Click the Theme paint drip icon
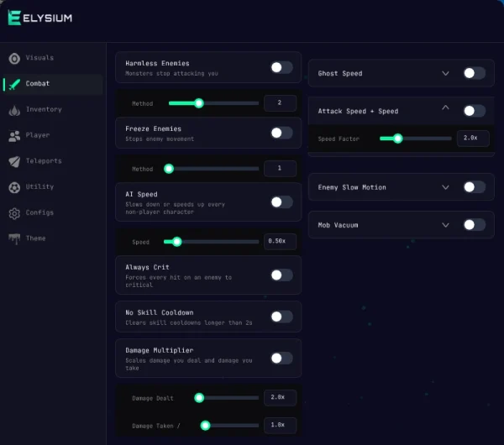Screen dimensions: 504x445 tap(14, 239)
